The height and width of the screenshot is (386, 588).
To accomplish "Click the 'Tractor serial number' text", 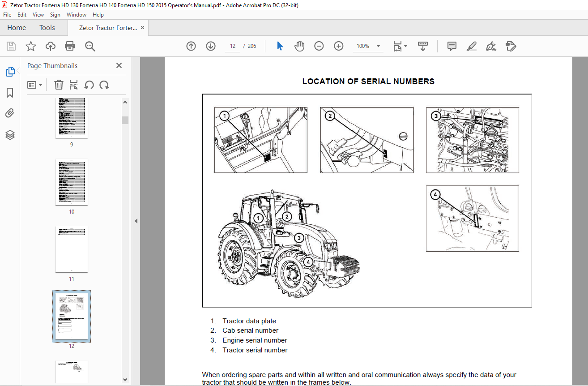I will 255,350.
